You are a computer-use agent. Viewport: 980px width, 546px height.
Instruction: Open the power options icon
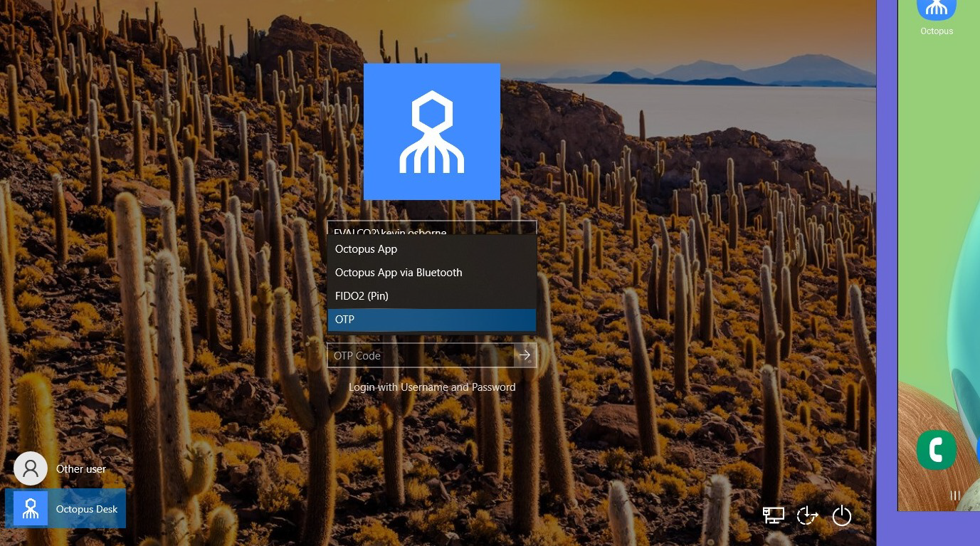(842, 515)
